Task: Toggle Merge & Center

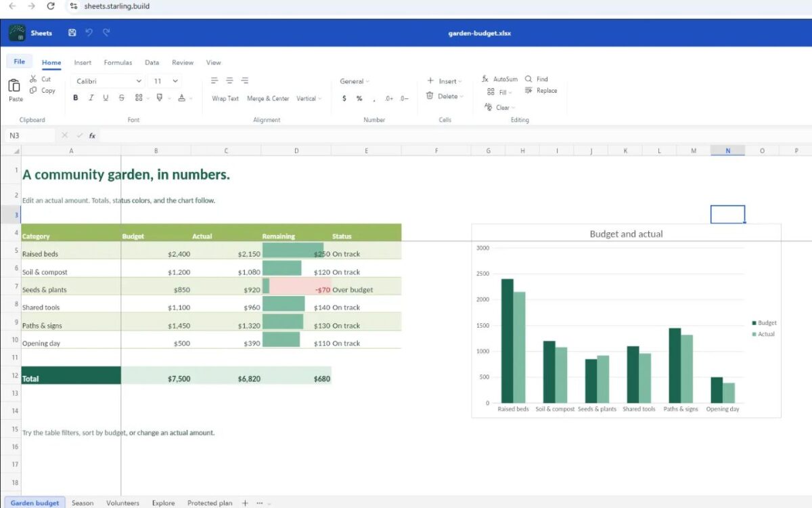Action: click(x=268, y=99)
